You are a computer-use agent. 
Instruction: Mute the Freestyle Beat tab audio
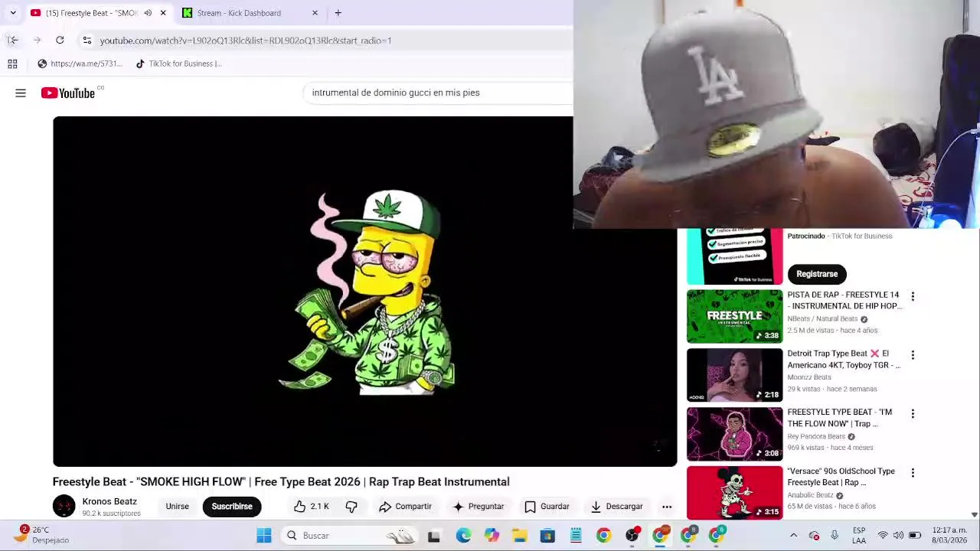pyautogui.click(x=148, y=13)
